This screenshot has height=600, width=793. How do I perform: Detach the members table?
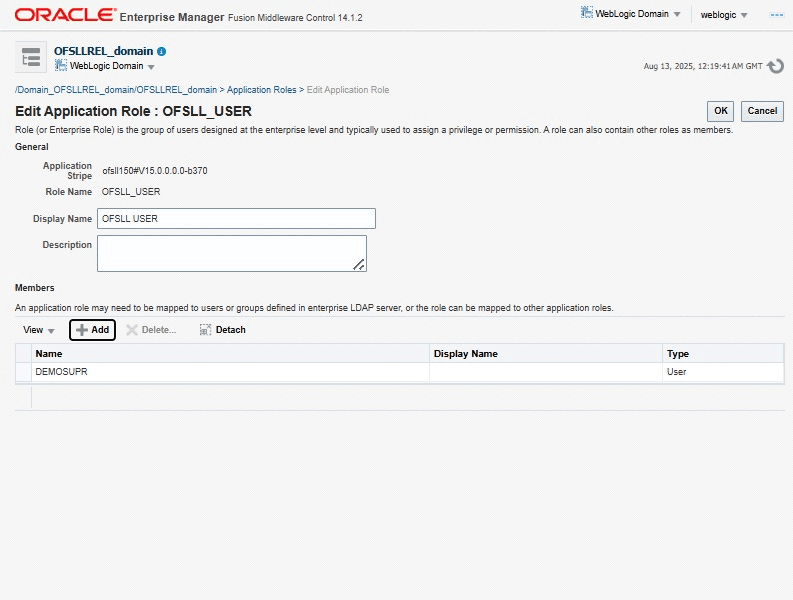(x=223, y=330)
